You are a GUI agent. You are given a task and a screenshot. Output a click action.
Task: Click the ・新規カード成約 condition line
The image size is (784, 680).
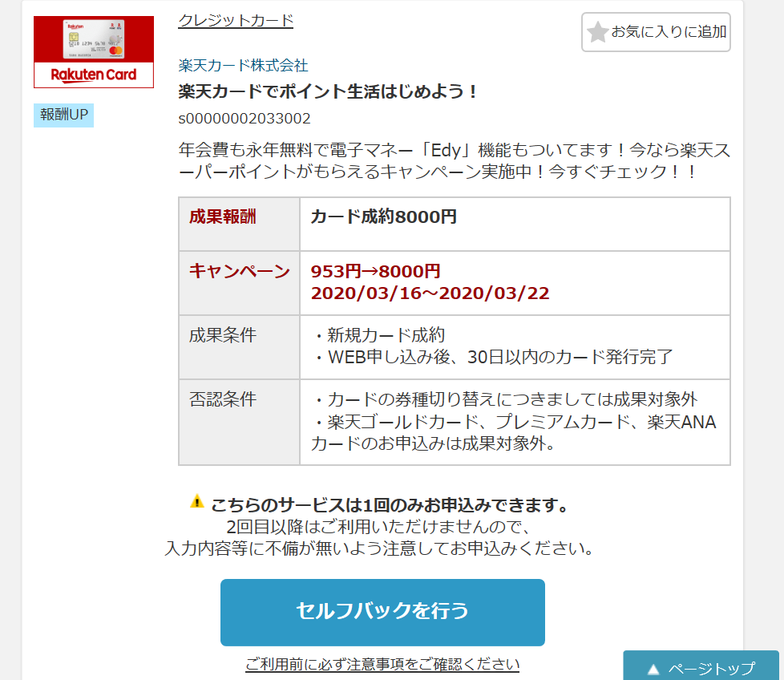pyautogui.click(x=378, y=335)
